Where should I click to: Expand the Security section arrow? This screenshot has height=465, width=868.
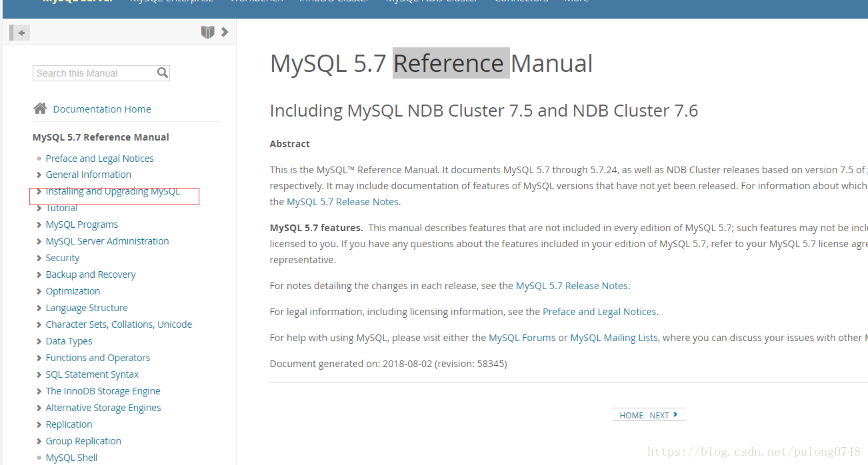[x=39, y=258]
